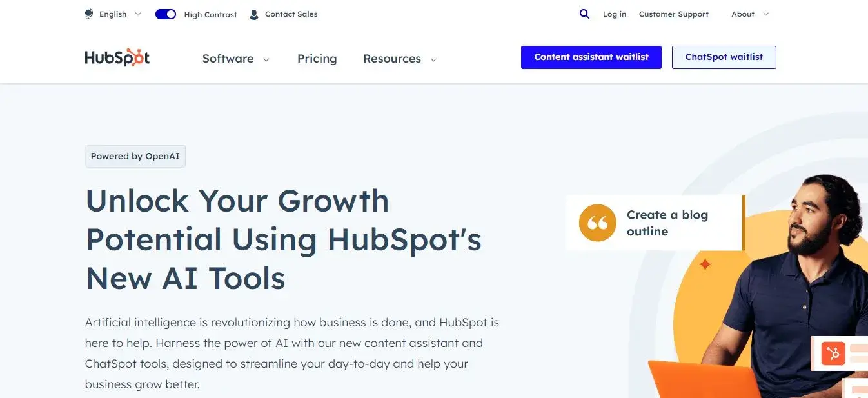Join the Content assistant waitlist
Viewport: 868px width, 398px height.
(591, 57)
